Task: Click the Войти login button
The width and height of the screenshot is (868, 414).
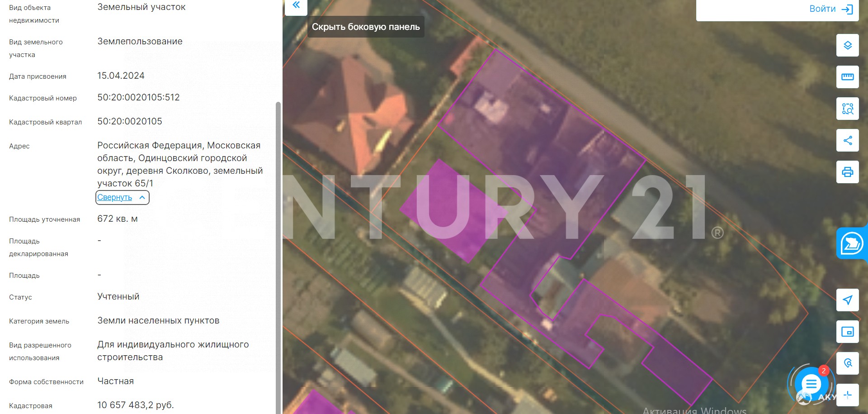Action: tap(822, 9)
